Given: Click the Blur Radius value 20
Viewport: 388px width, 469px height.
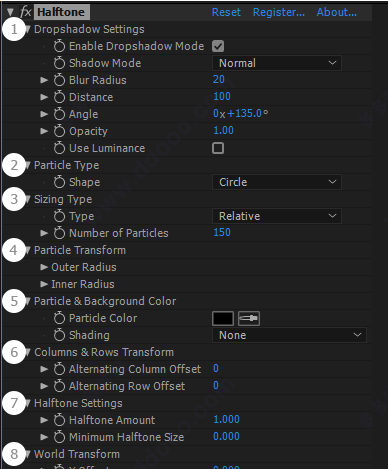Looking at the screenshot, I should 219,79.
